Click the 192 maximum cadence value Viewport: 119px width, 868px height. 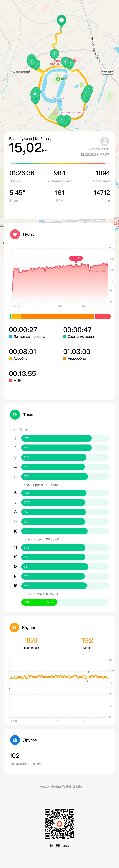pyautogui.click(x=87, y=641)
